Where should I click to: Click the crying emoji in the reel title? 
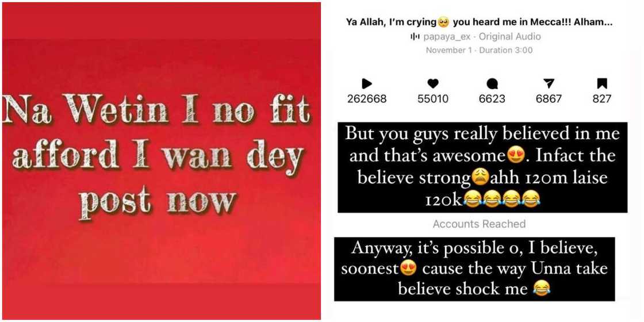point(443,22)
